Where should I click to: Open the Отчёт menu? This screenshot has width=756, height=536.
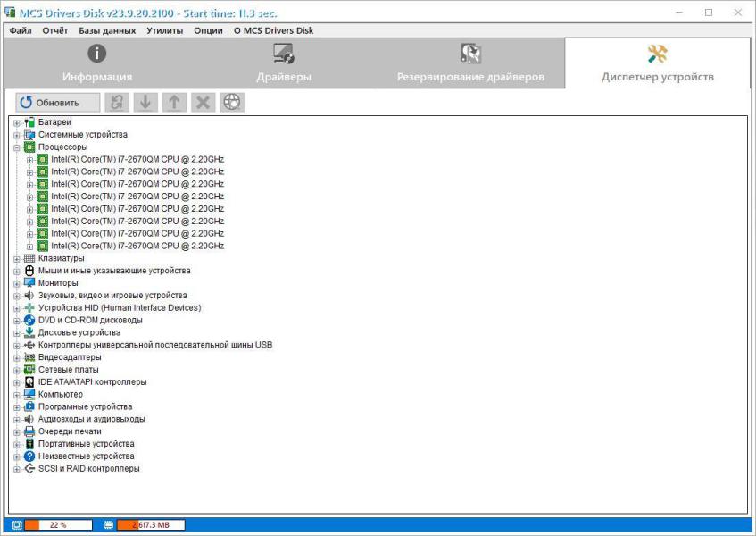[55, 31]
